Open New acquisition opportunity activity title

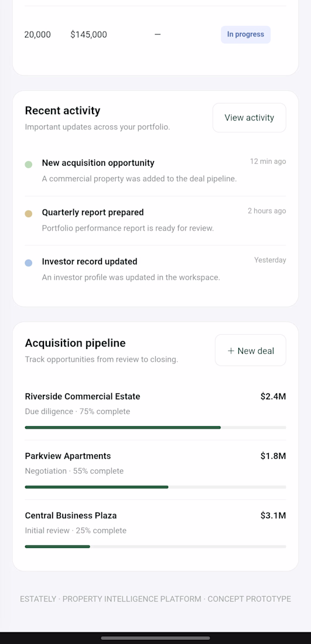[x=98, y=163]
